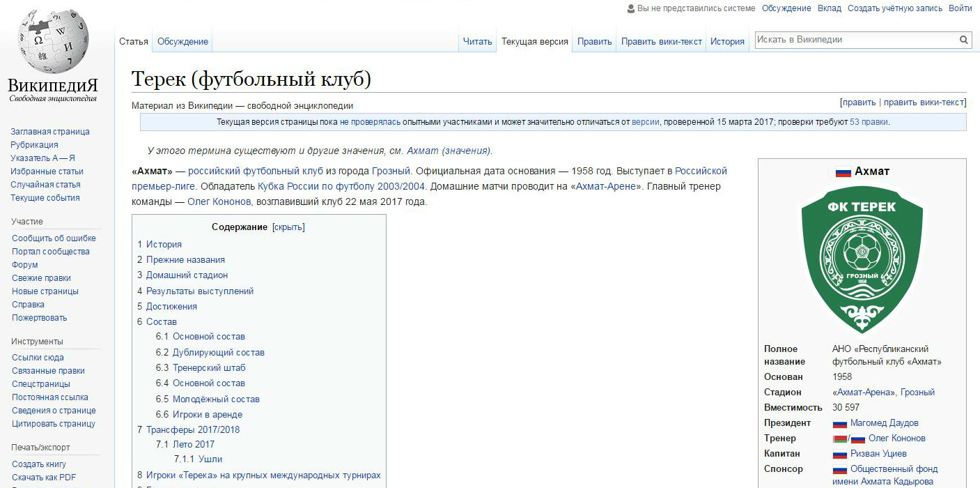This screenshot has height=488, width=980.
Task: Click section править вики-текст link below the title
Action: pos(923,102)
